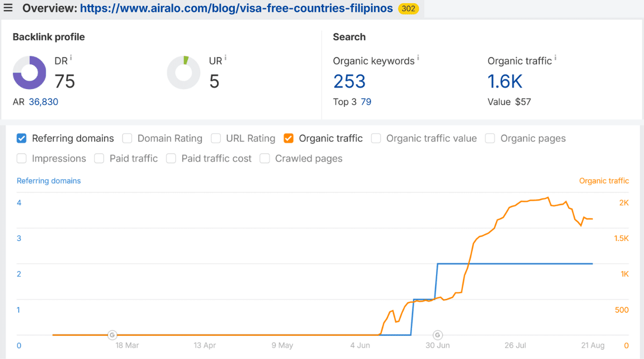644x359 pixels.
Task: Open the 253 organic keywords link
Action: (349, 81)
